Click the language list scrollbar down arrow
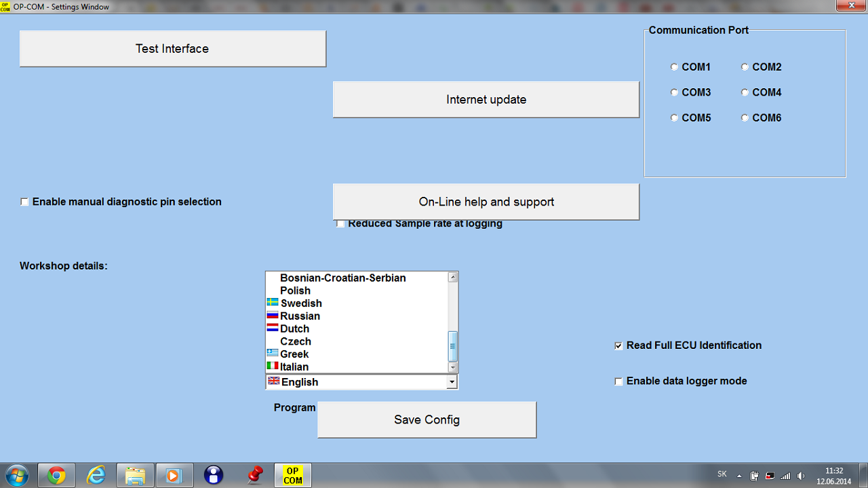Viewport: 868px width, 488px height. point(453,367)
